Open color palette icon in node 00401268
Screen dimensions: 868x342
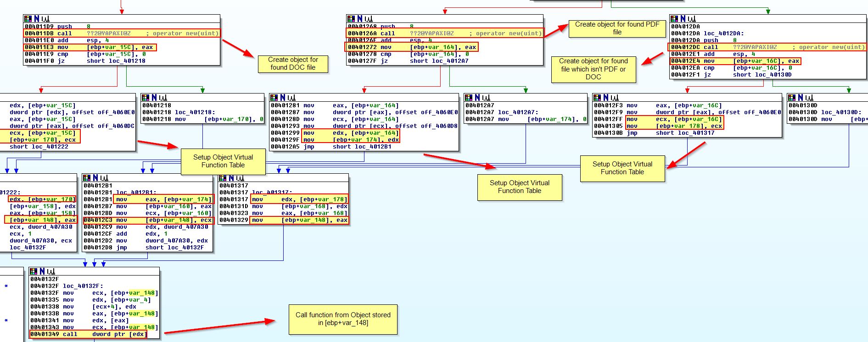(x=351, y=19)
